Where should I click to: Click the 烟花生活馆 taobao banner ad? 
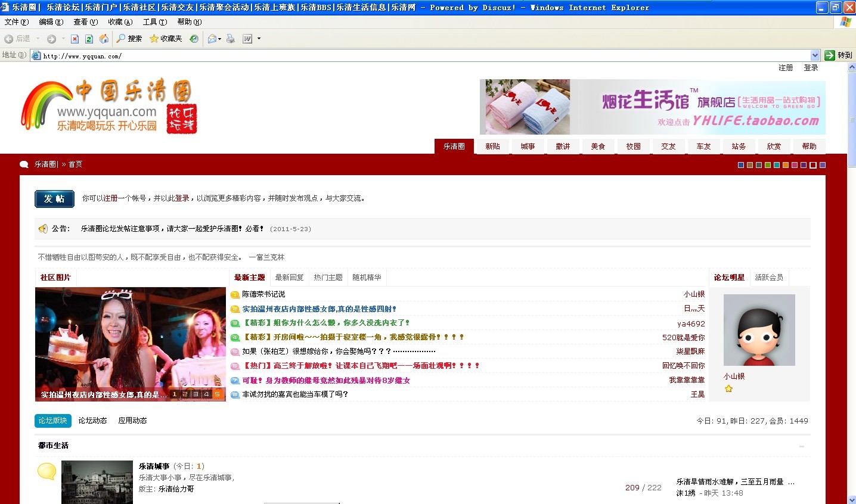tap(653, 107)
